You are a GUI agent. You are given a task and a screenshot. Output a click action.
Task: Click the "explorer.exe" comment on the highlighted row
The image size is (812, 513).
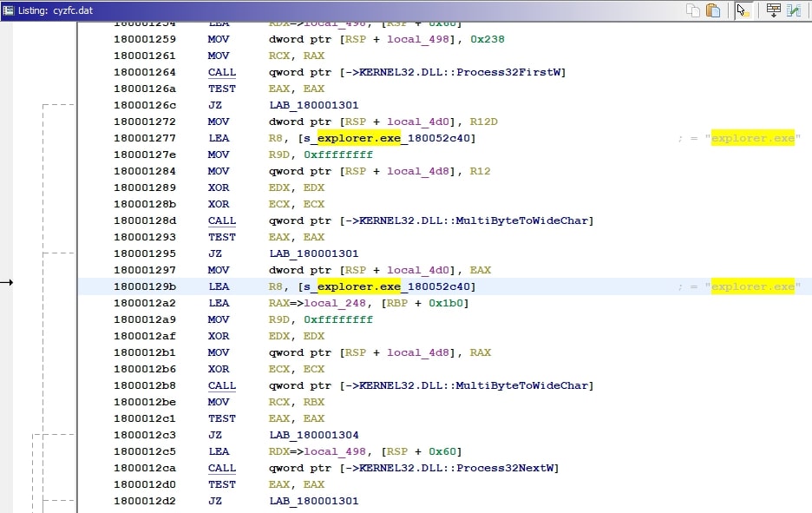click(x=752, y=286)
